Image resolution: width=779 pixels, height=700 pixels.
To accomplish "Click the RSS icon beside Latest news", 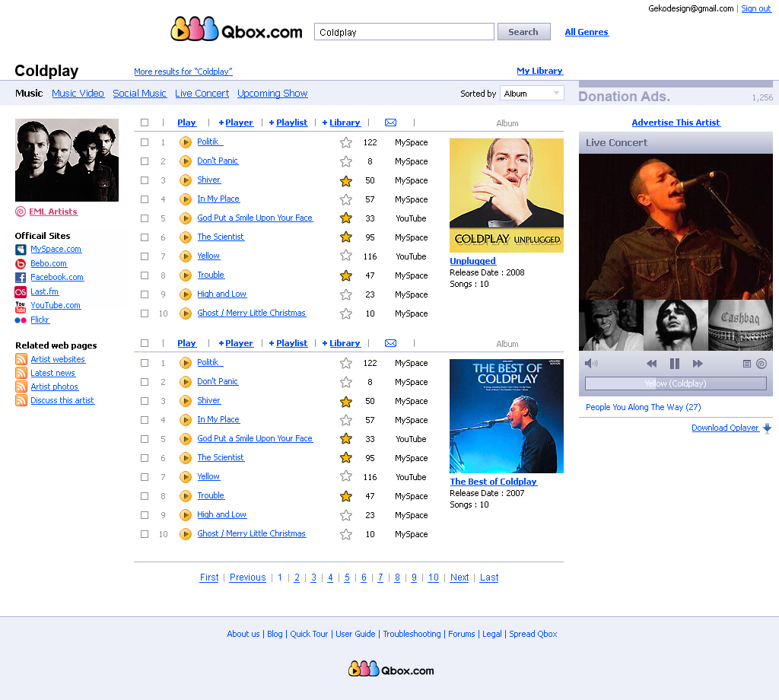I will click(x=21, y=373).
